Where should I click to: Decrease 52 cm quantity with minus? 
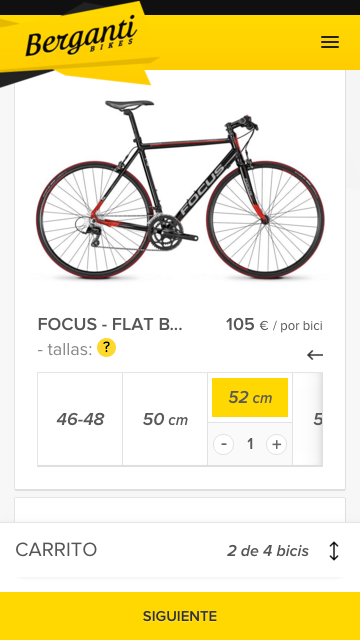[223, 444]
